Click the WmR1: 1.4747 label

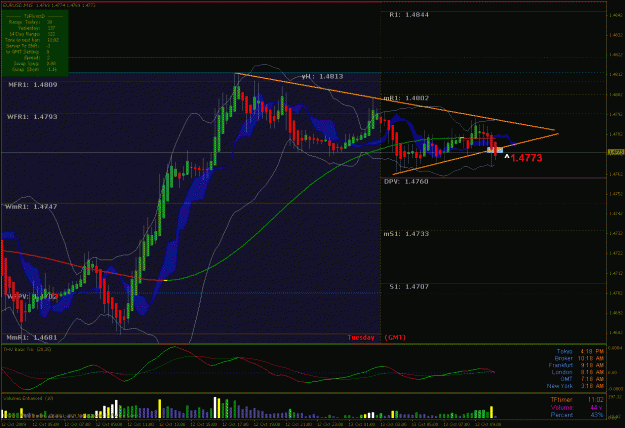click(x=31, y=207)
